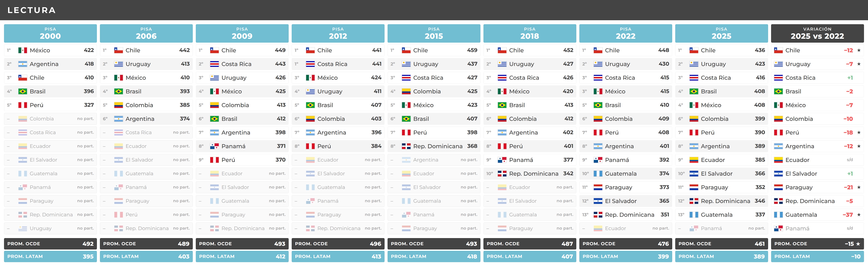Select the PISA 2006 column header
Viewport: 868px width, 266px height.
point(146,33)
